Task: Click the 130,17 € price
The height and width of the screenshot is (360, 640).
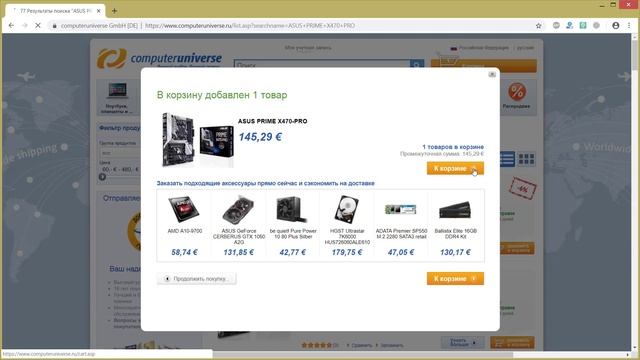Action: (455, 252)
